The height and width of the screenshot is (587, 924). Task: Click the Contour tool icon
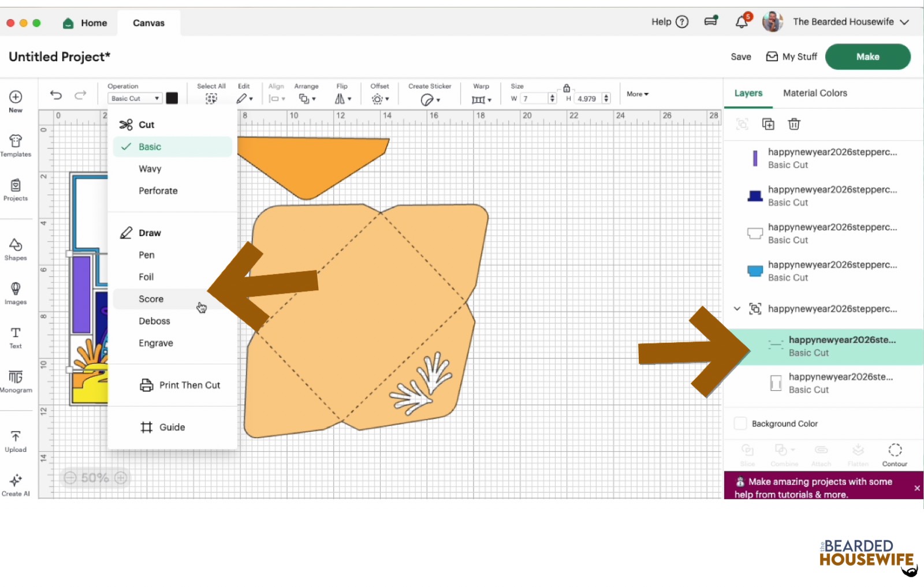(895, 454)
